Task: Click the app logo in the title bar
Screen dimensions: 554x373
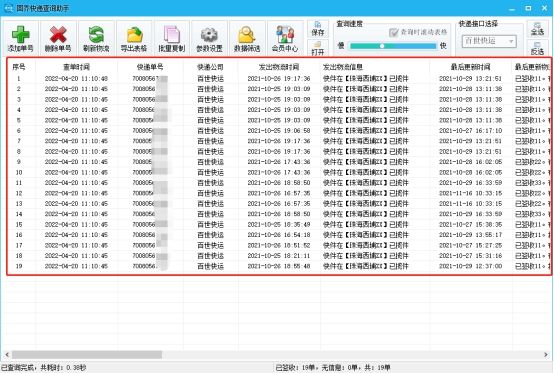Action: pyautogui.click(x=8, y=8)
